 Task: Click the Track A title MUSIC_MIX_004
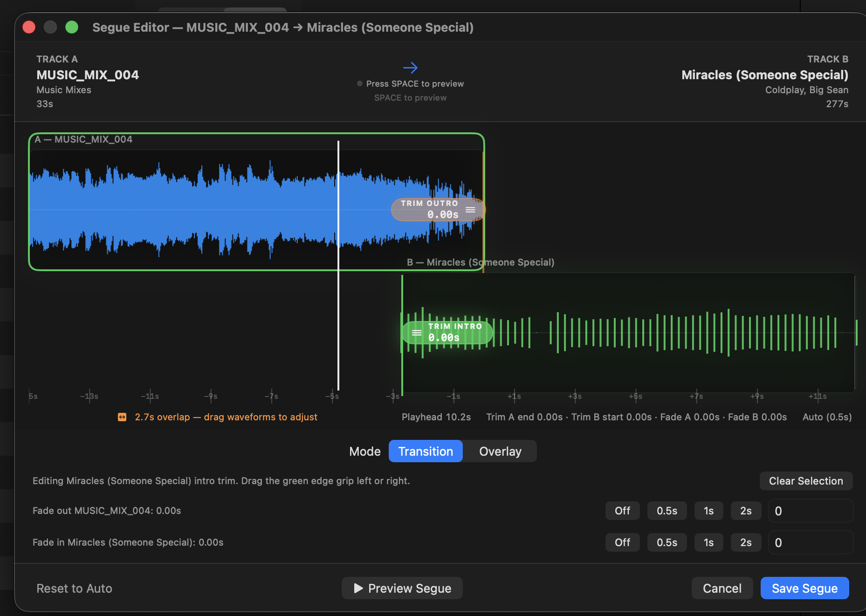click(x=88, y=75)
